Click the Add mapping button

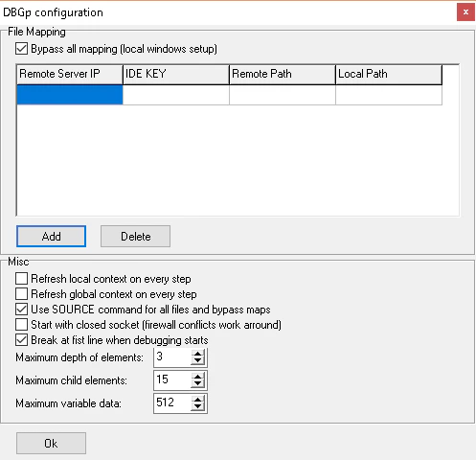(x=51, y=237)
